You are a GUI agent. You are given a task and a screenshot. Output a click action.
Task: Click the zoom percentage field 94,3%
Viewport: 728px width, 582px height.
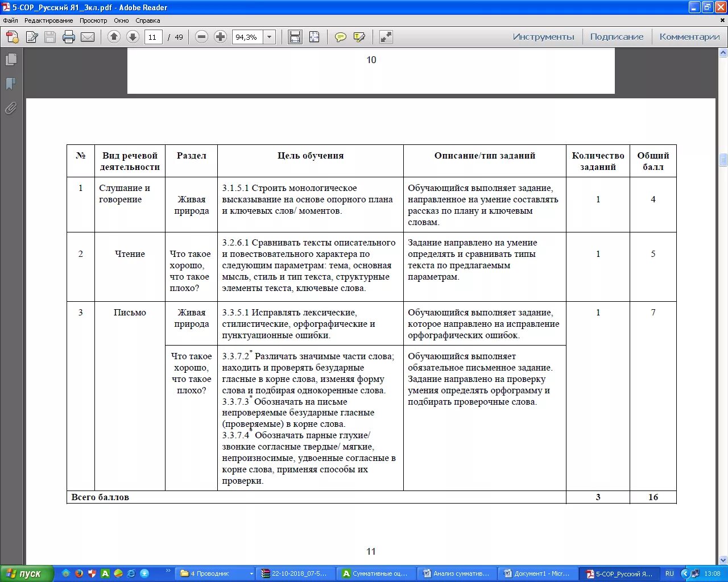247,37
